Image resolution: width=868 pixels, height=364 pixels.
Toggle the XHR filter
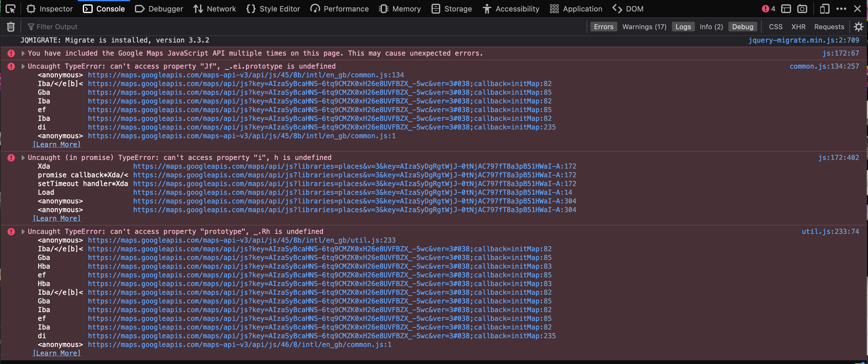(798, 27)
